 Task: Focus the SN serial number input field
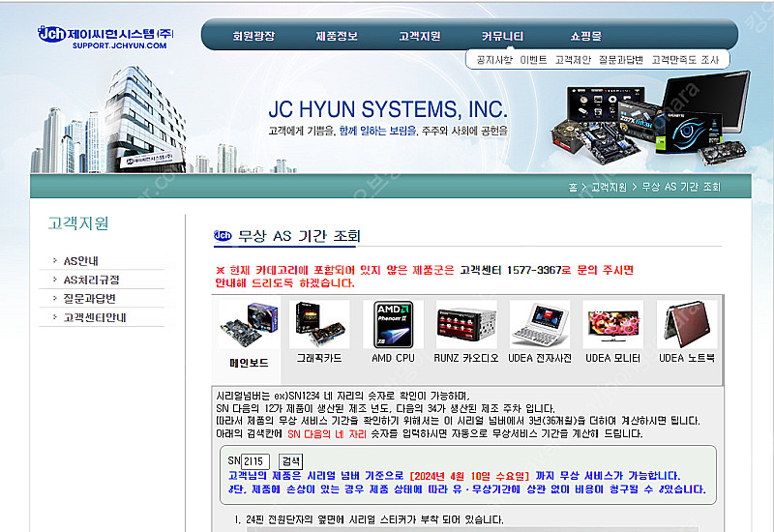click(255, 461)
